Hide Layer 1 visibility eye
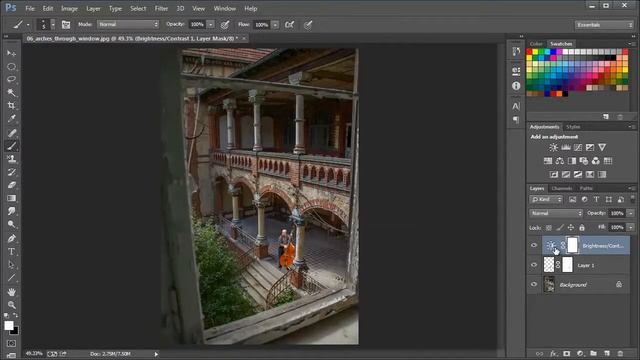This screenshot has height=360, width=640. coord(534,265)
